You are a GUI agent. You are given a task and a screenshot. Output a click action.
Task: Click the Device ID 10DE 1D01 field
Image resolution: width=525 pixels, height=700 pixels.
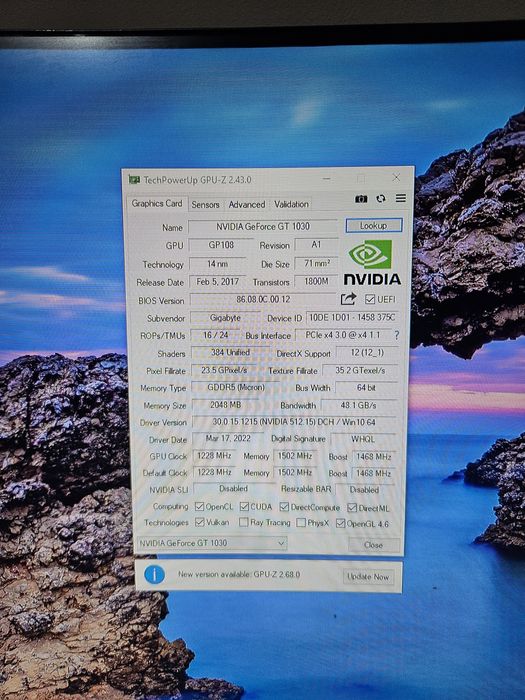352,317
